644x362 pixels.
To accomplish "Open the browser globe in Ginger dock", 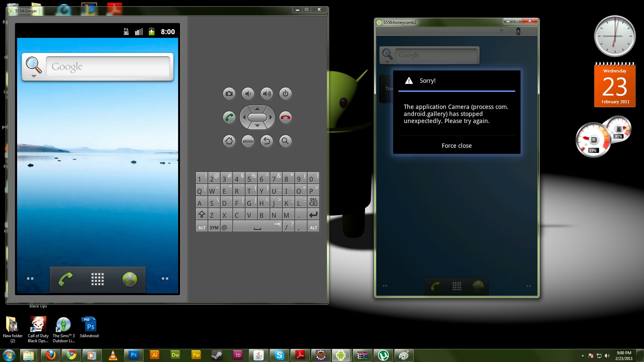I will pos(130,279).
